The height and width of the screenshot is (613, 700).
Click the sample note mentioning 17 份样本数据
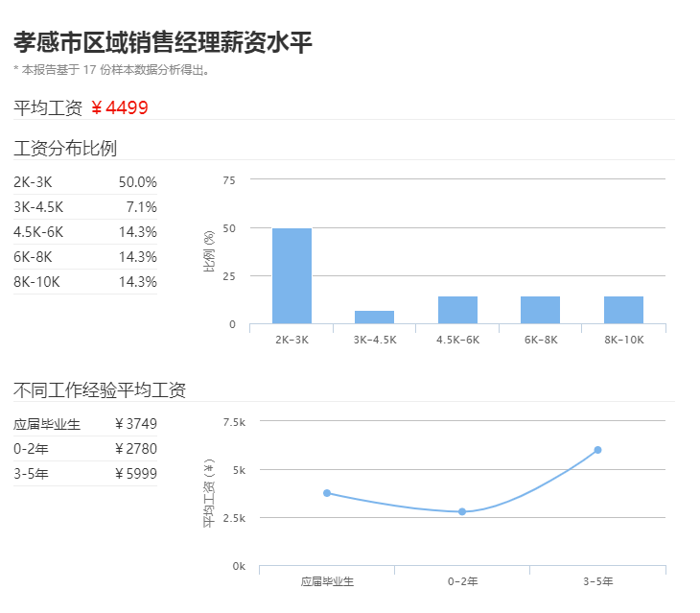tap(111, 70)
